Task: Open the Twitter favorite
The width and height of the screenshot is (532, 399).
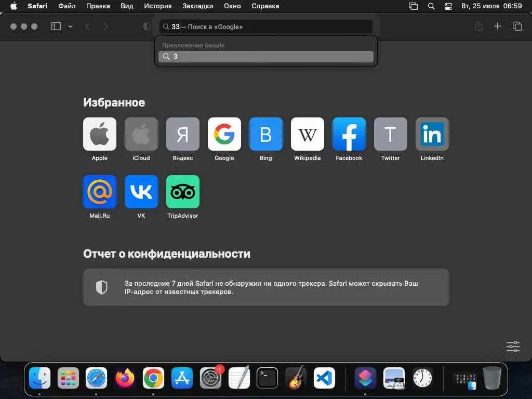Action: pyautogui.click(x=391, y=134)
